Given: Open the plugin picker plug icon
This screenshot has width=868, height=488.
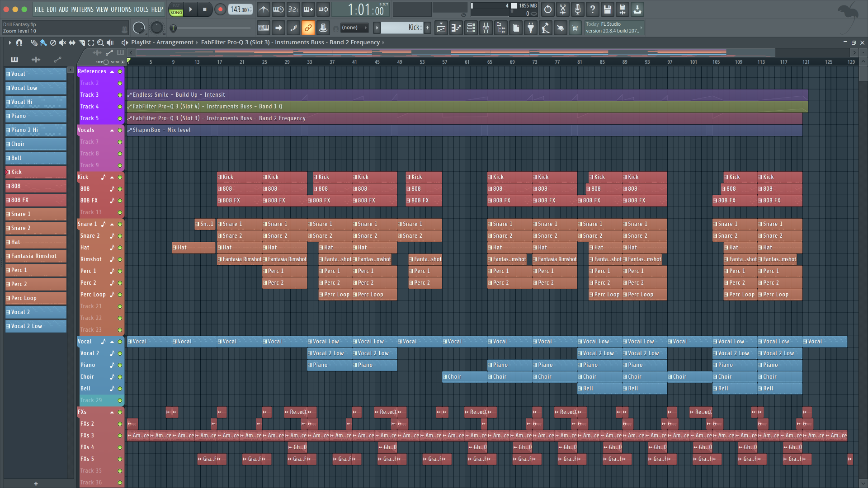Looking at the screenshot, I should tap(531, 28).
